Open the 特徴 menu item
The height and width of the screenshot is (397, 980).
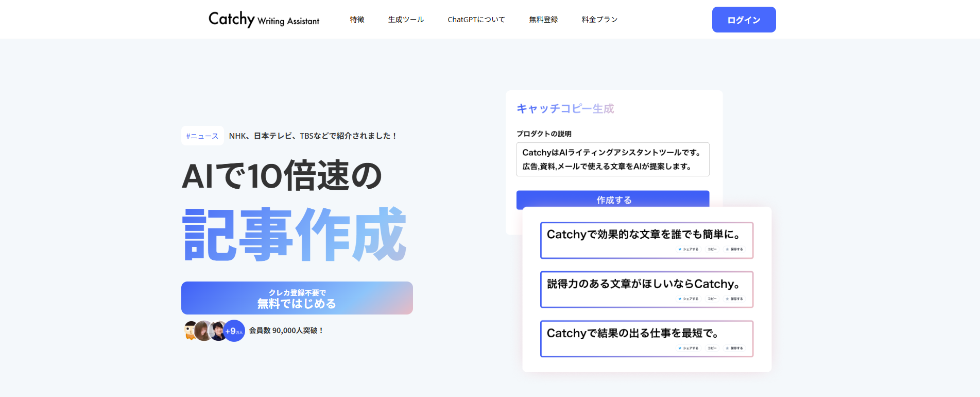pos(357,20)
